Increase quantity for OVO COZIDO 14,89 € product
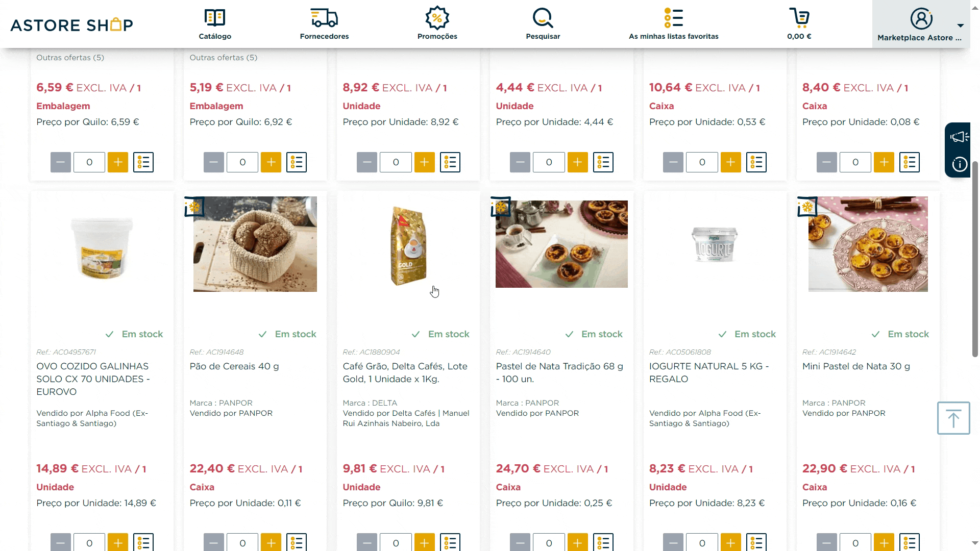980x551 pixels. (118, 542)
